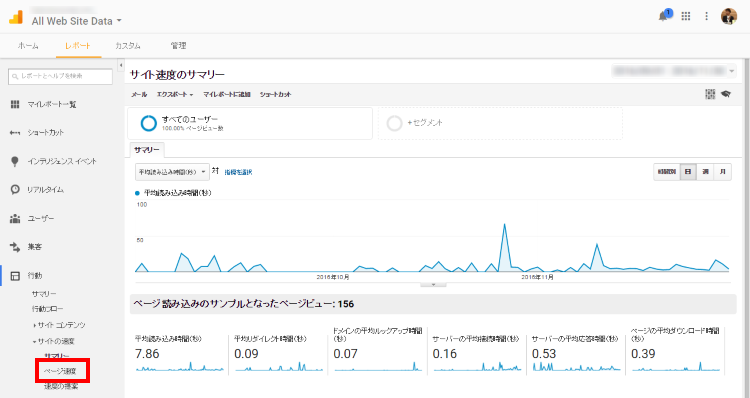Screen dimensions: 750x398
Task: Click the 行動 behavior icon
Action: click(x=15, y=276)
